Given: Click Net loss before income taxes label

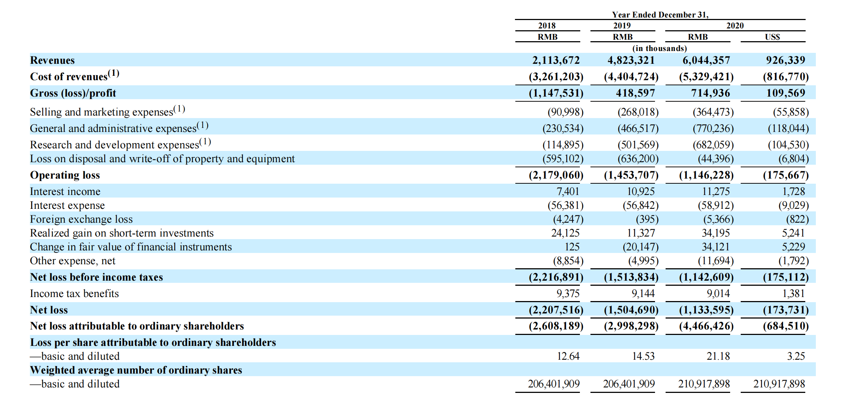Looking at the screenshot, I should [x=96, y=277].
